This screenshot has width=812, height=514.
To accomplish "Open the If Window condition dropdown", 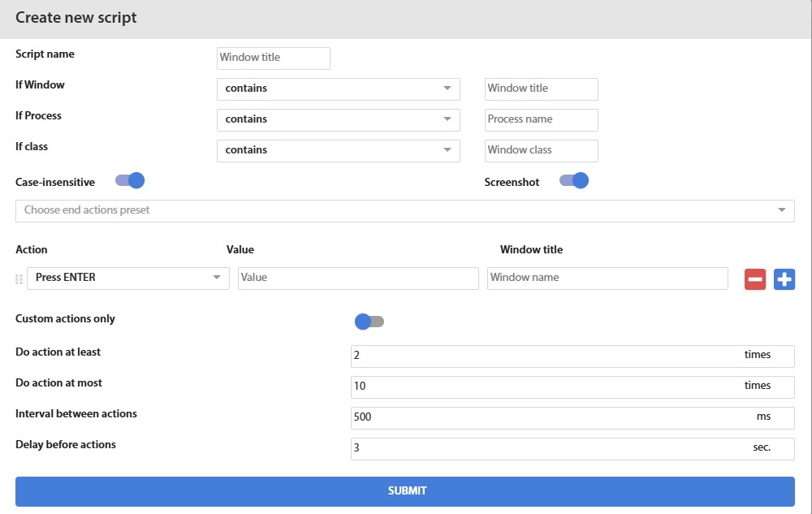I will (338, 89).
